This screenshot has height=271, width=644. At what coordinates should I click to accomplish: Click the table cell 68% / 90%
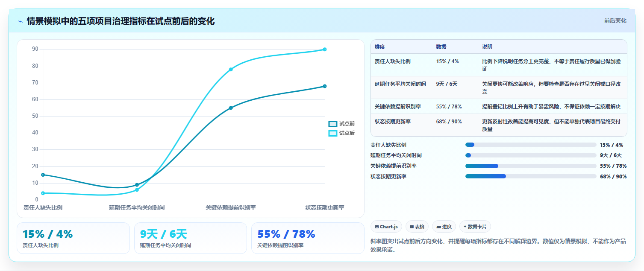click(x=449, y=122)
